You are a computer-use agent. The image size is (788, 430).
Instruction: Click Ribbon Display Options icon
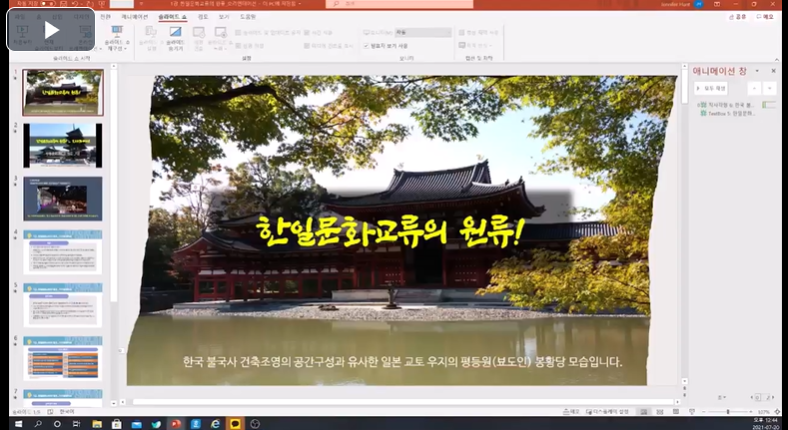[x=717, y=4]
